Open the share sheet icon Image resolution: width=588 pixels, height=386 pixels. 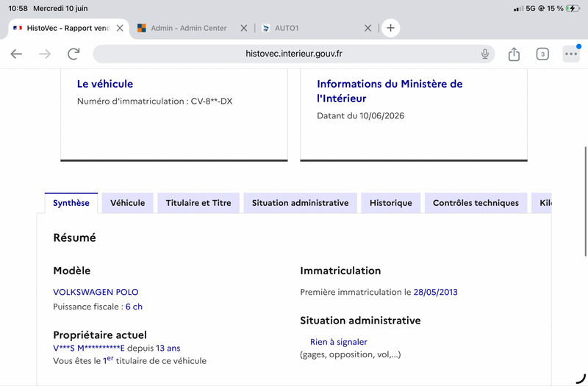[514, 54]
